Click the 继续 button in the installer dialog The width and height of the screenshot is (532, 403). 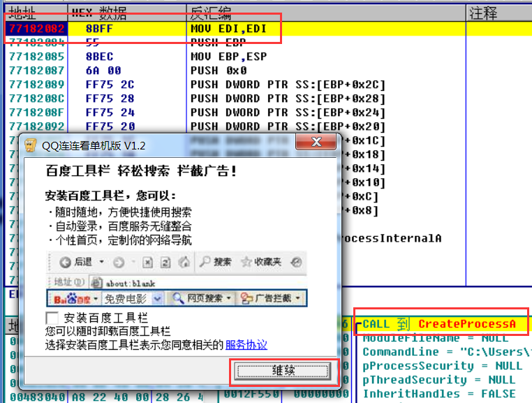(283, 371)
